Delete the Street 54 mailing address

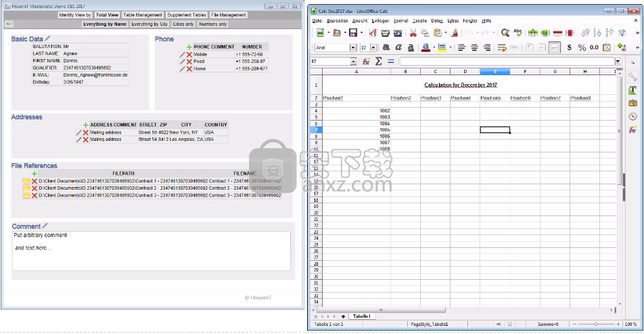86,140
